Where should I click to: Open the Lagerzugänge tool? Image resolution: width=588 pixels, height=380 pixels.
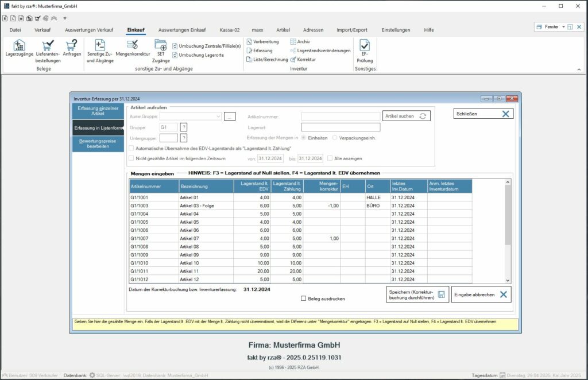click(x=20, y=52)
